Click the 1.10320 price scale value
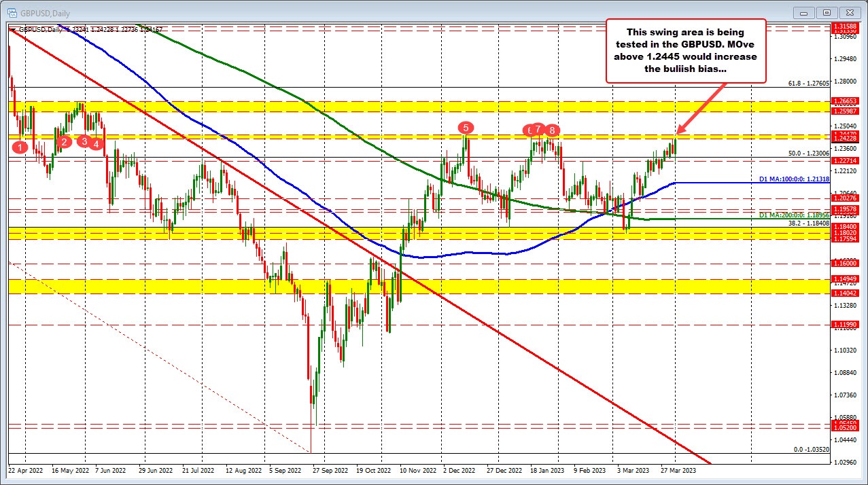Image resolution: width=868 pixels, height=485 pixels. point(845,350)
